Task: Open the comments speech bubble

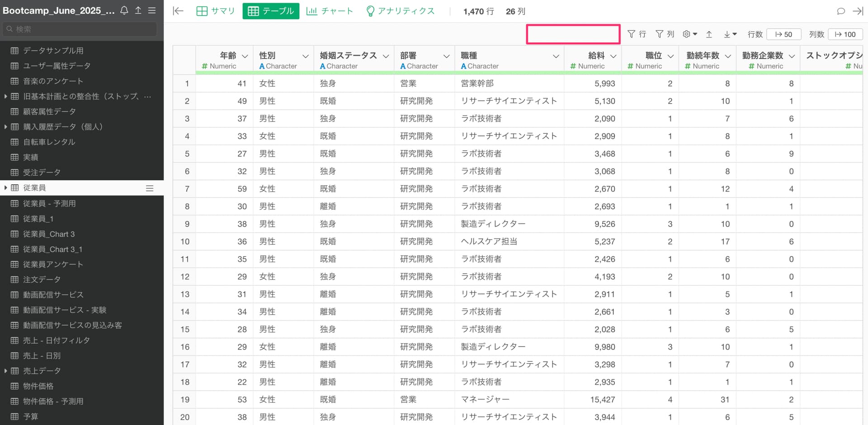Action: 841,11
